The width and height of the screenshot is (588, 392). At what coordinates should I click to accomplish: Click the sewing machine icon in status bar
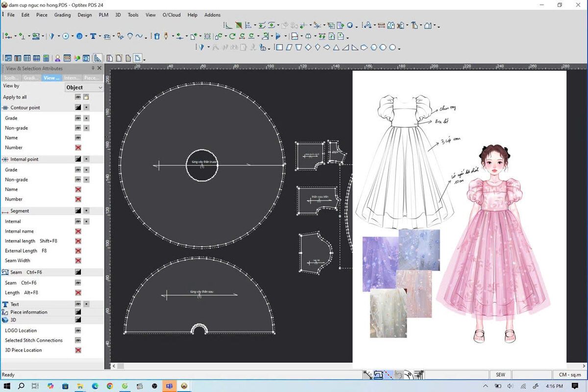(x=378, y=375)
